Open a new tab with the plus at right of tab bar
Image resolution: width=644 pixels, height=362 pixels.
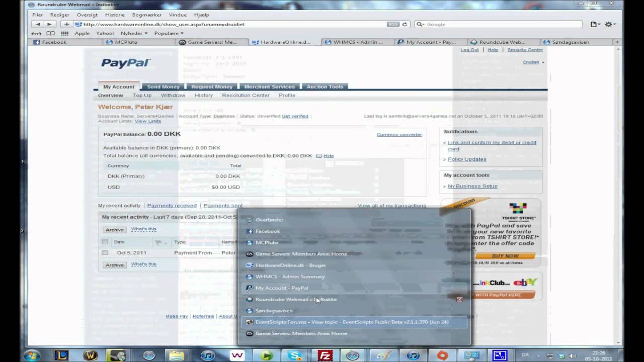coord(617,42)
